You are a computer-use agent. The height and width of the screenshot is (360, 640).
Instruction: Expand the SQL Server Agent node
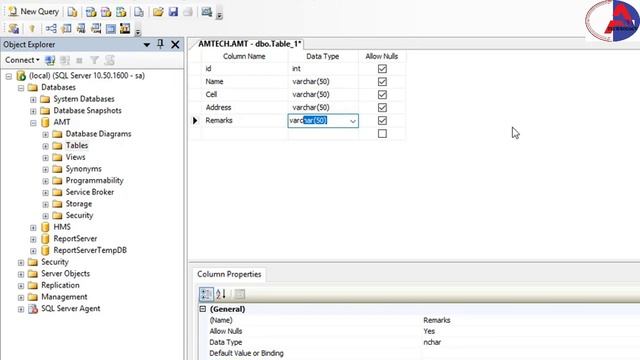click(21, 309)
